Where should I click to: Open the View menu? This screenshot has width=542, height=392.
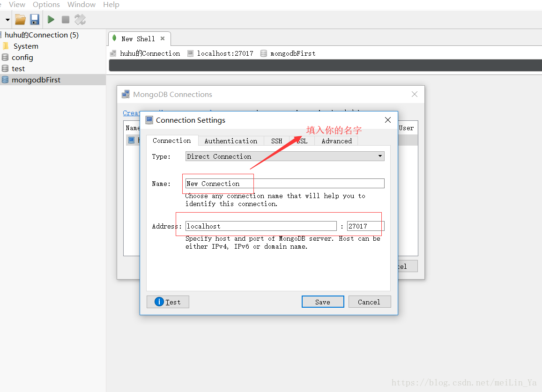[x=17, y=5]
